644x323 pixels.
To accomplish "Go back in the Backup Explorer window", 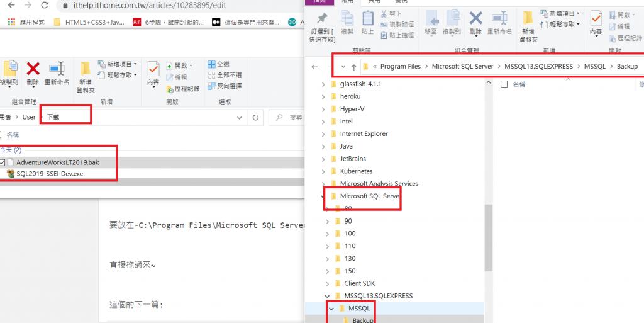I will point(315,67).
